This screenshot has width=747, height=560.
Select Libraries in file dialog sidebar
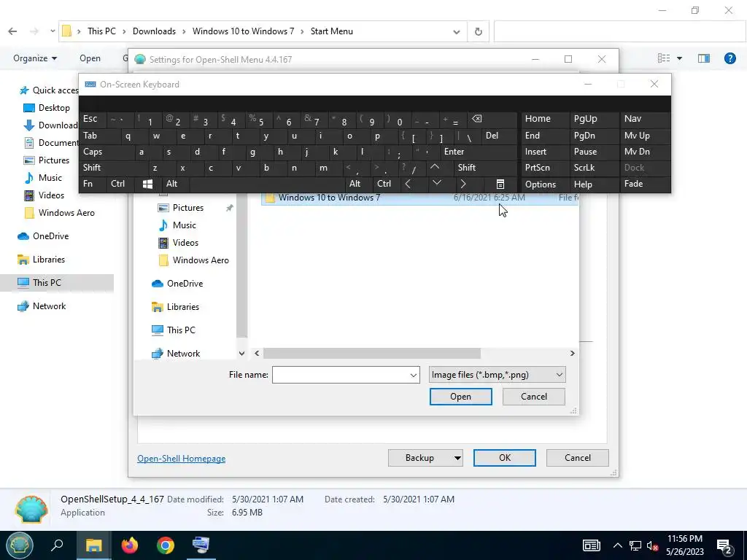[x=183, y=307]
